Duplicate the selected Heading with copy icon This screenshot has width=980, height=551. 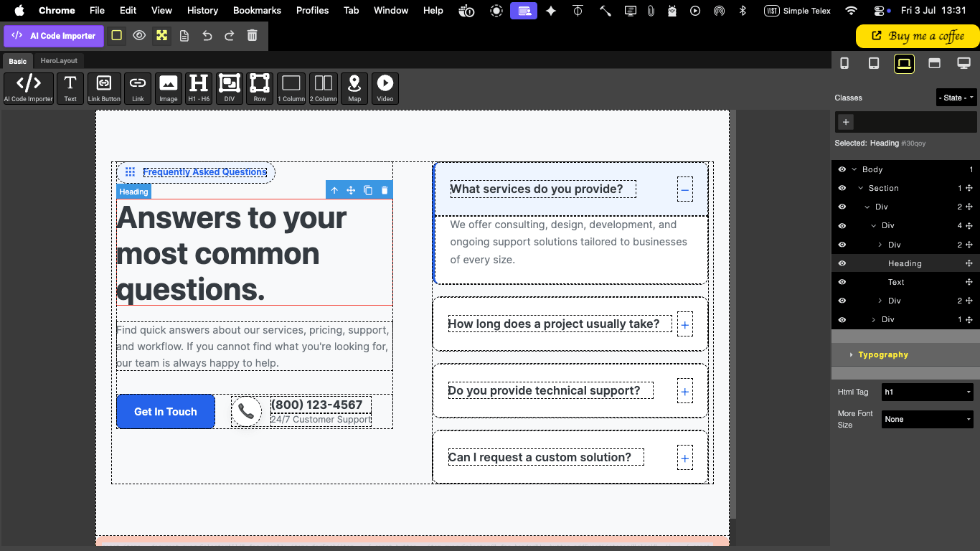tap(368, 190)
